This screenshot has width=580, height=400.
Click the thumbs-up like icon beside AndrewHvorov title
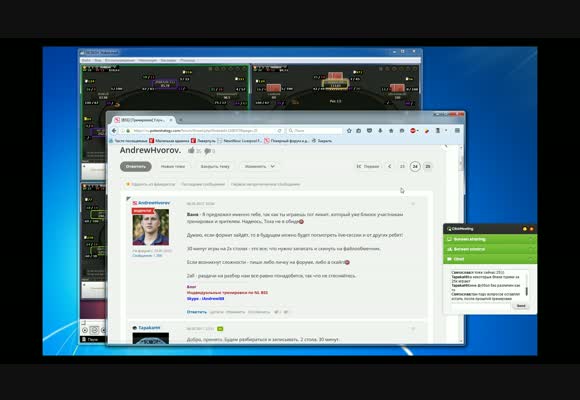pos(191,150)
